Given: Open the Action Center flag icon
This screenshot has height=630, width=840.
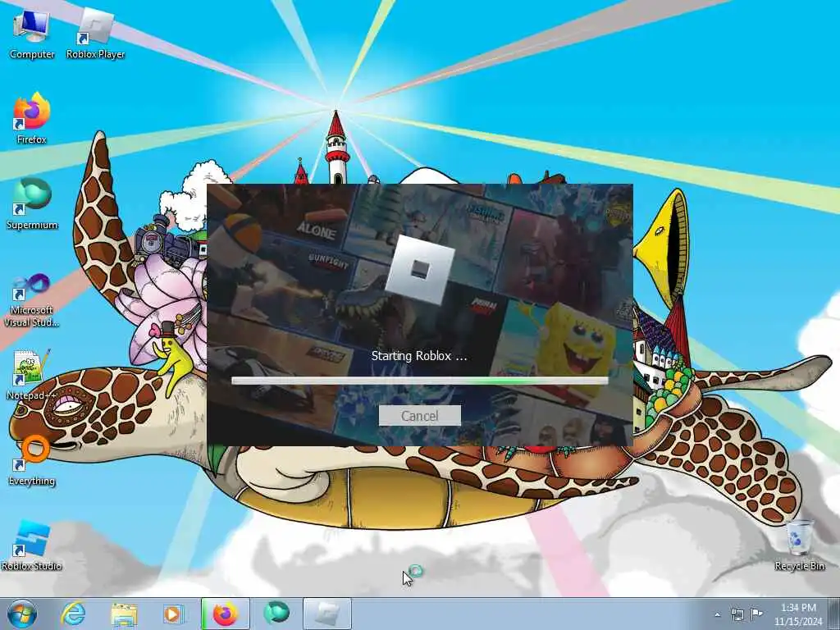Looking at the screenshot, I should [756, 614].
